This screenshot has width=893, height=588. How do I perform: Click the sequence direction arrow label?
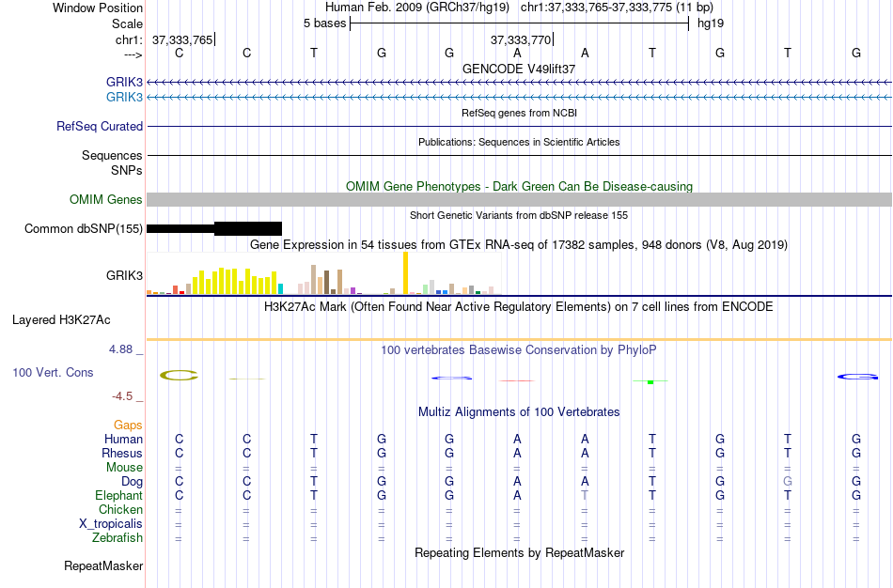(x=133, y=54)
